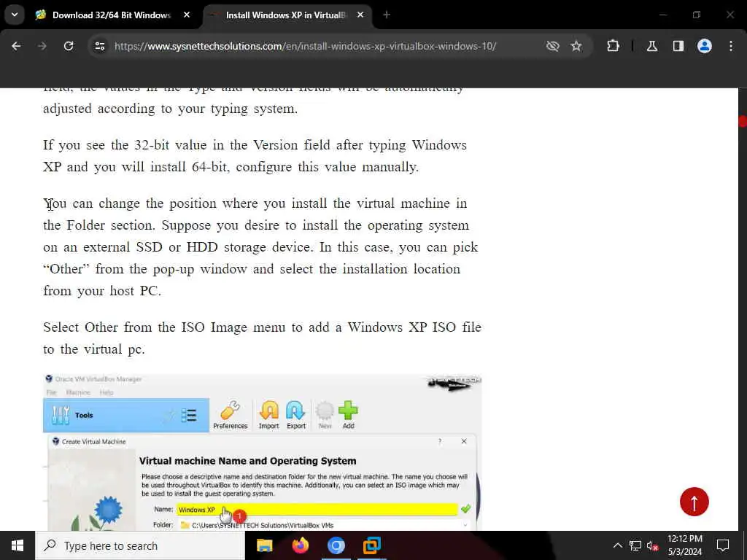This screenshot has width=747, height=560.
Task: Click the crossed-out eye icon in address bar
Action: [552, 46]
